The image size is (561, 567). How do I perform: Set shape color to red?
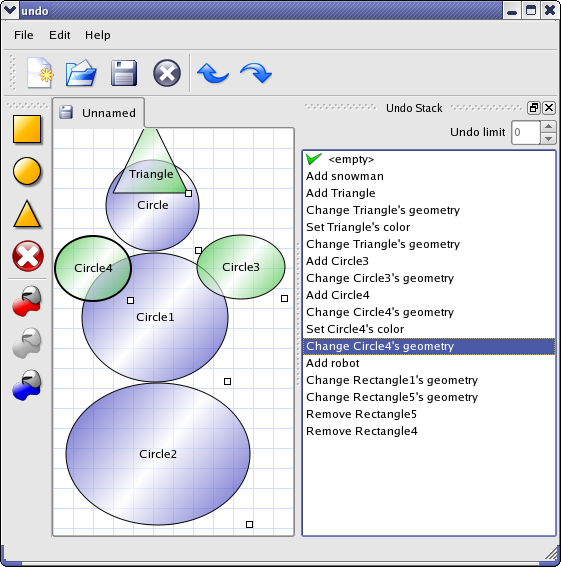point(27,301)
